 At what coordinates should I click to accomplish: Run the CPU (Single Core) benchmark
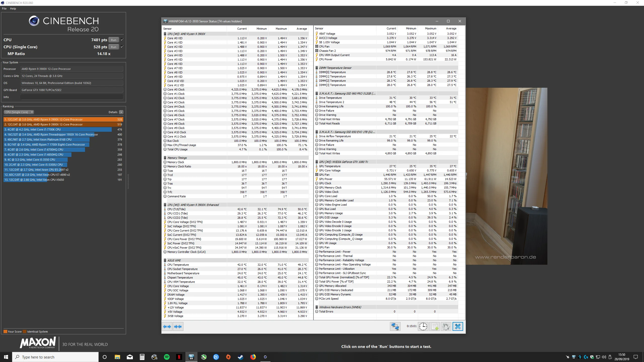click(x=113, y=47)
